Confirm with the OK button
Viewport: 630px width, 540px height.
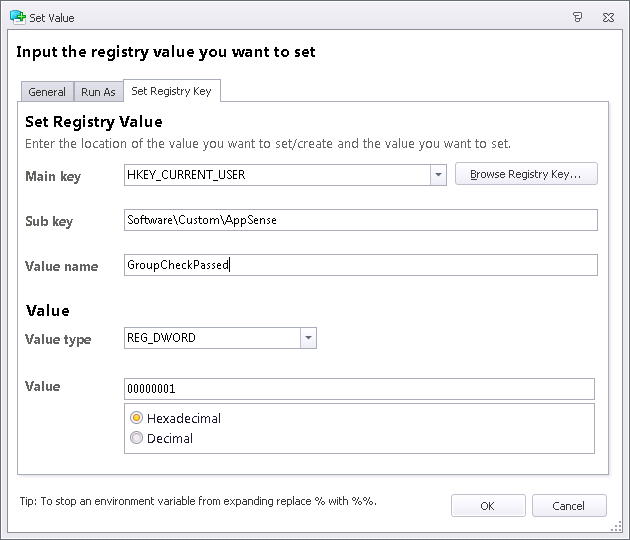coord(487,506)
